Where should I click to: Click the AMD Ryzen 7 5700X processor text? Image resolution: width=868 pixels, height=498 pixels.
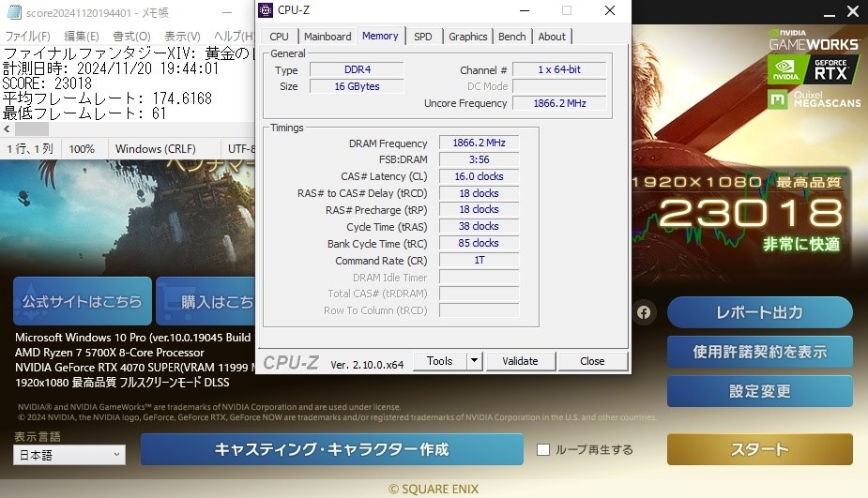click(110, 353)
